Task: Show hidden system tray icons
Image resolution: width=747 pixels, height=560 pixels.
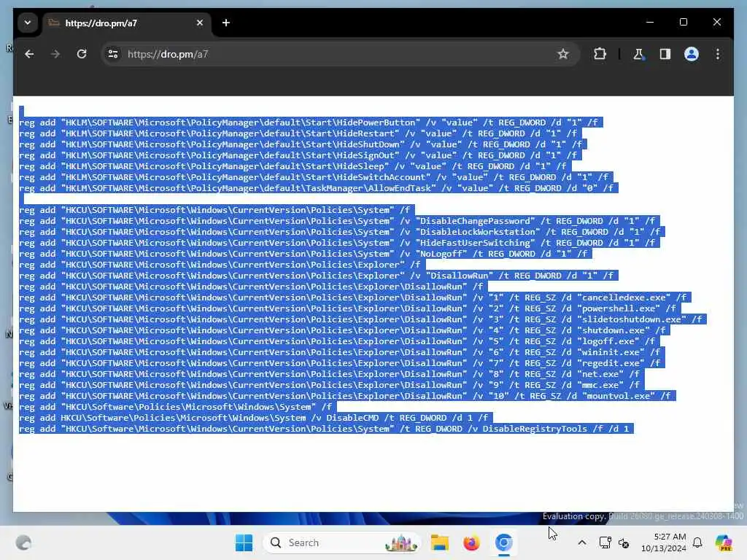Action: [581, 542]
